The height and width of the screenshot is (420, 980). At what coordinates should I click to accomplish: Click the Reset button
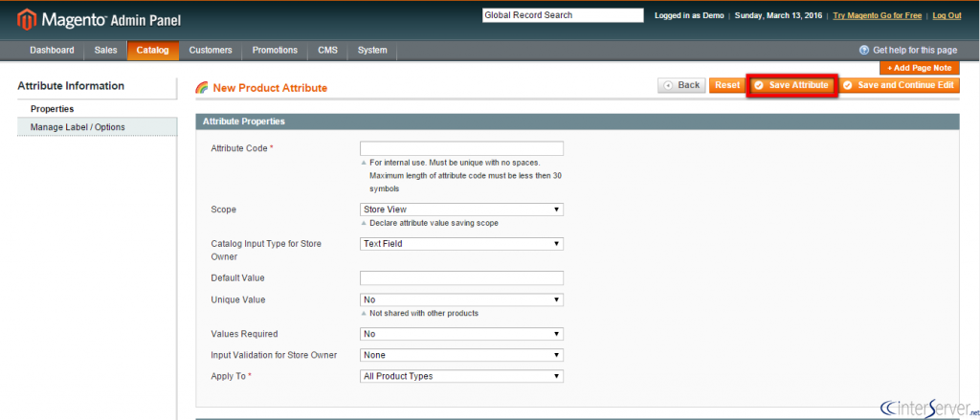tap(727, 85)
